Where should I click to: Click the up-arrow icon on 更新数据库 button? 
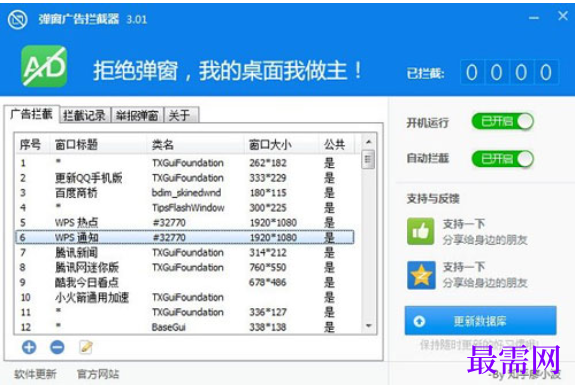pyautogui.click(x=419, y=321)
